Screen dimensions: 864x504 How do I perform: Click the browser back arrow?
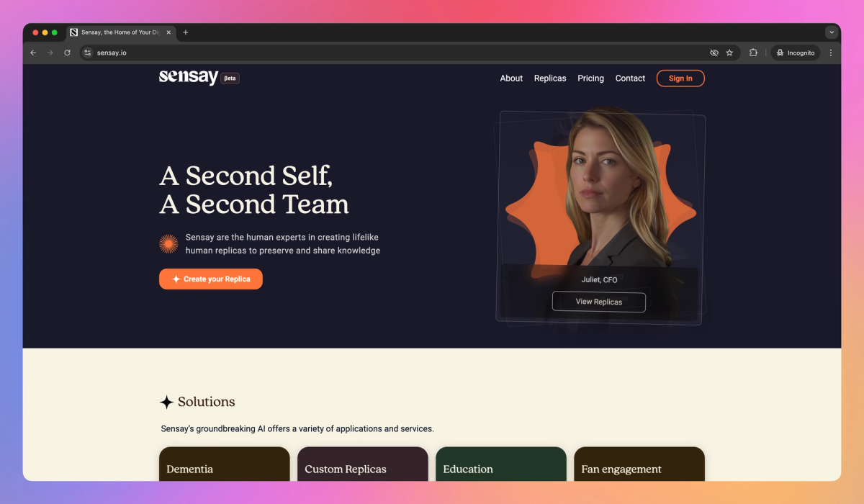(x=33, y=53)
